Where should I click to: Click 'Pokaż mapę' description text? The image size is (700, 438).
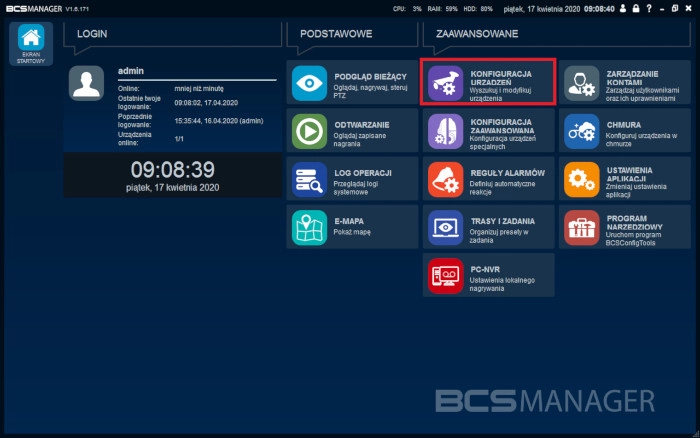(x=352, y=232)
